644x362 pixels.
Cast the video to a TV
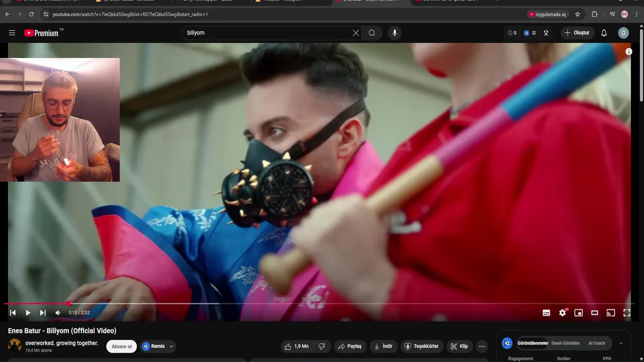(611, 313)
